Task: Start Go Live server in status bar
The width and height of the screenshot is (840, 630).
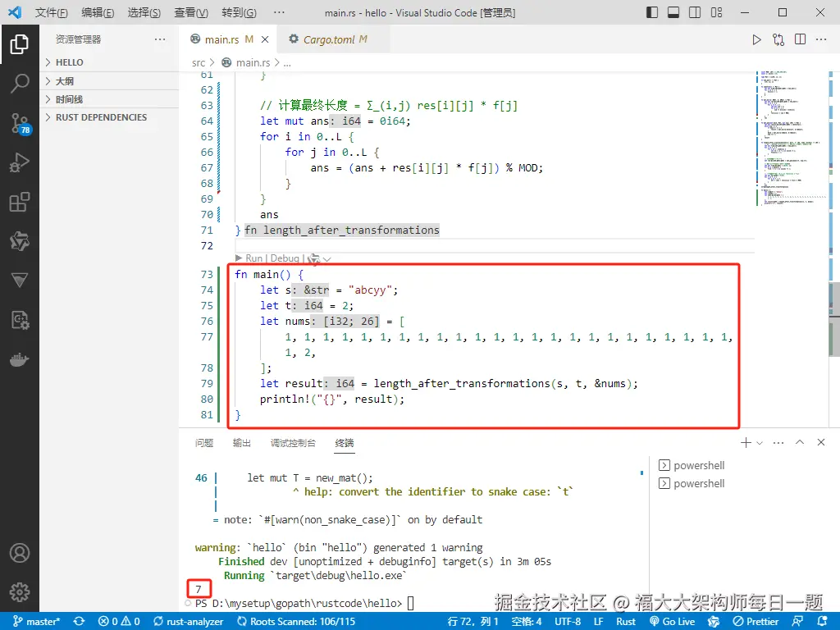Action: click(x=672, y=622)
